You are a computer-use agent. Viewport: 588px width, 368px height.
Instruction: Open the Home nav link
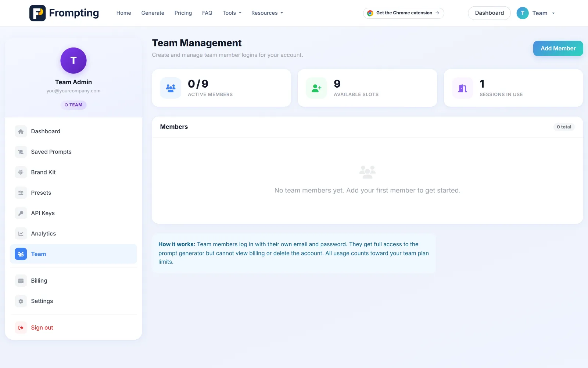click(124, 13)
